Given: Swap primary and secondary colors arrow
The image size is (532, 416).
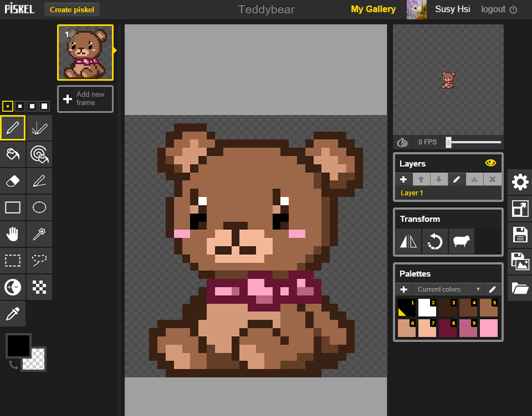Looking at the screenshot, I should (13, 365).
